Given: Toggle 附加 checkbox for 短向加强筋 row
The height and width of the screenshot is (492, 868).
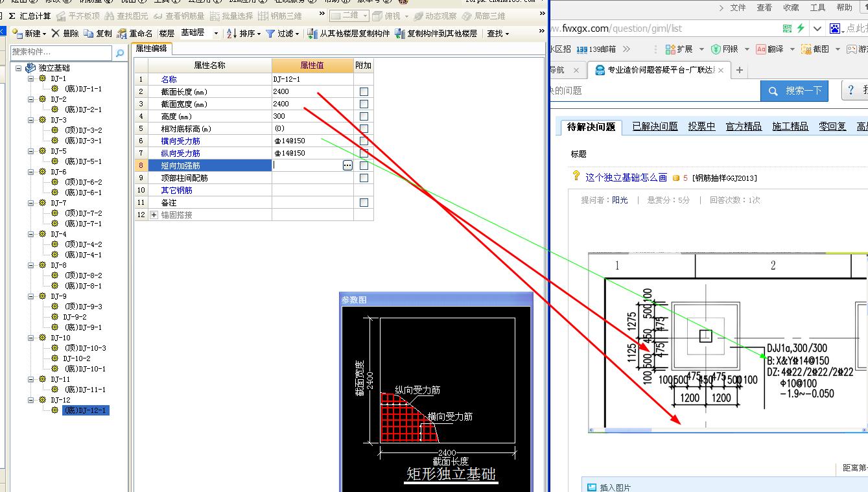Looking at the screenshot, I should coord(364,165).
